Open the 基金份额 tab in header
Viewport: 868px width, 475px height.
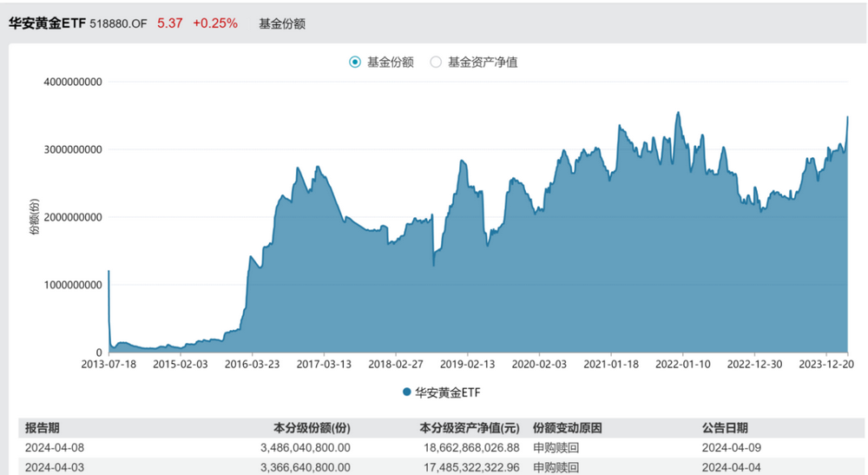282,23
